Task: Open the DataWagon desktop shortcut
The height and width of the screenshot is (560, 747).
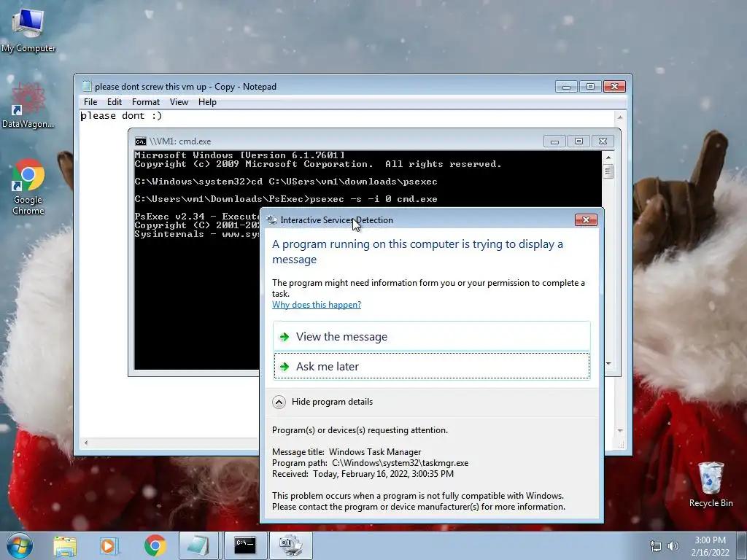Action: tap(28, 105)
